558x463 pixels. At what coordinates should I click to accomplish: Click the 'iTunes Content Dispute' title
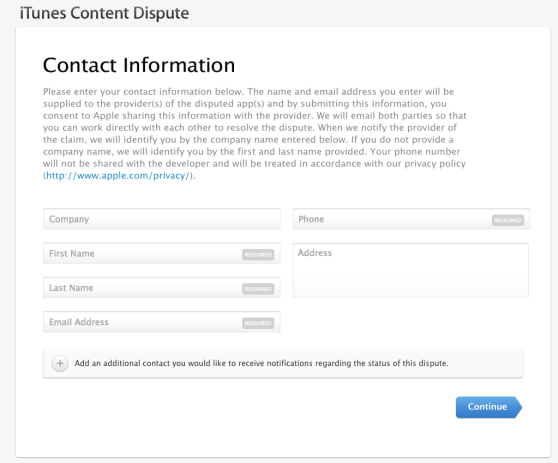pyautogui.click(x=104, y=13)
